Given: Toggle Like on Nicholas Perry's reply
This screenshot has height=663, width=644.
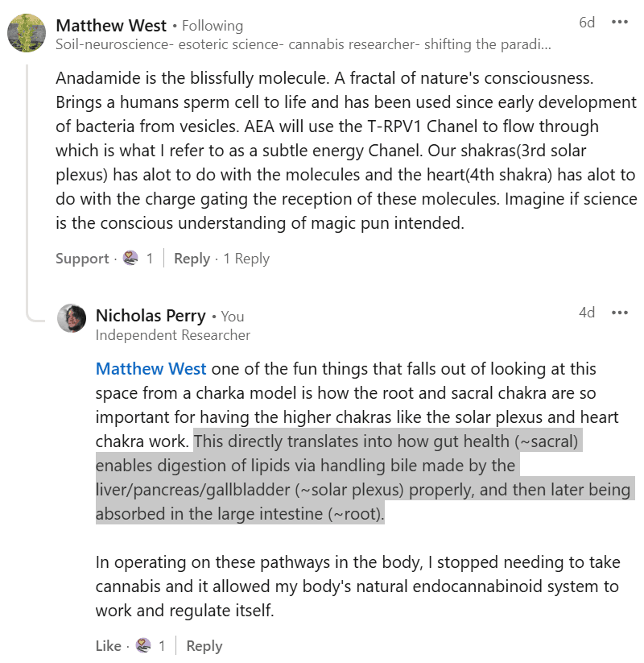Looking at the screenshot, I should coord(108,646).
